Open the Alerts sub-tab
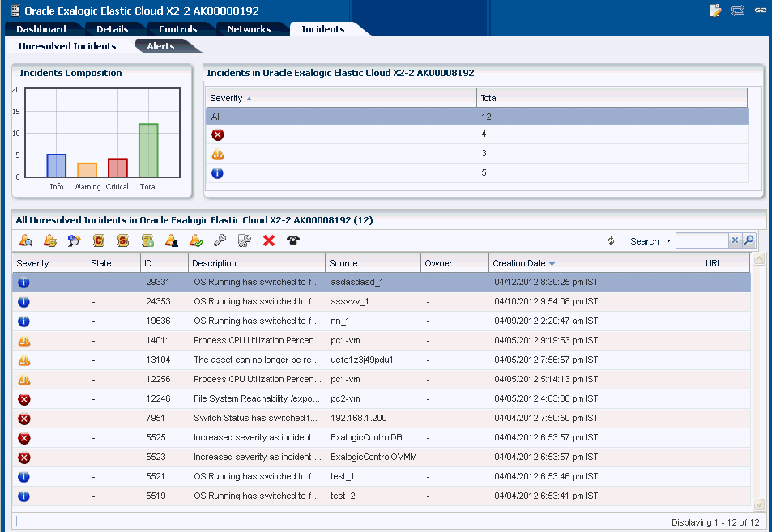This screenshot has width=772, height=532. (x=160, y=46)
